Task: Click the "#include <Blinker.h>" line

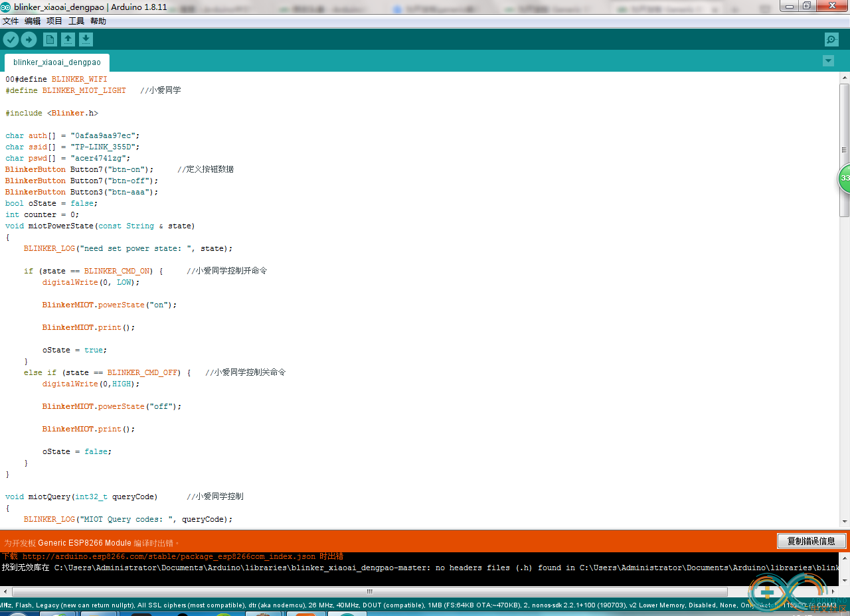Action: tap(52, 113)
